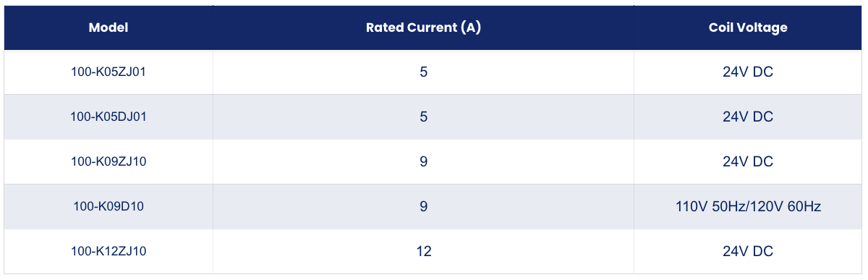Click rated current 5 for 100-K05ZJ01
Viewport: 868px width, 280px height.
(x=423, y=72)
